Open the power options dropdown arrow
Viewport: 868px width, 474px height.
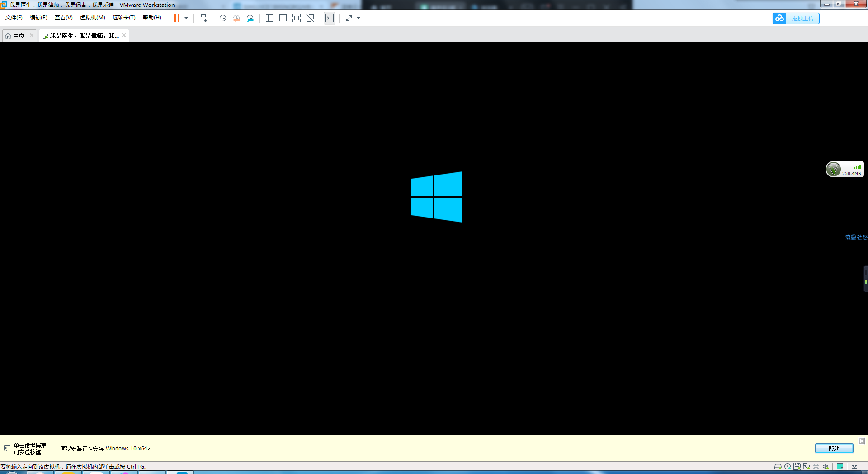click(x=186, y=18)
